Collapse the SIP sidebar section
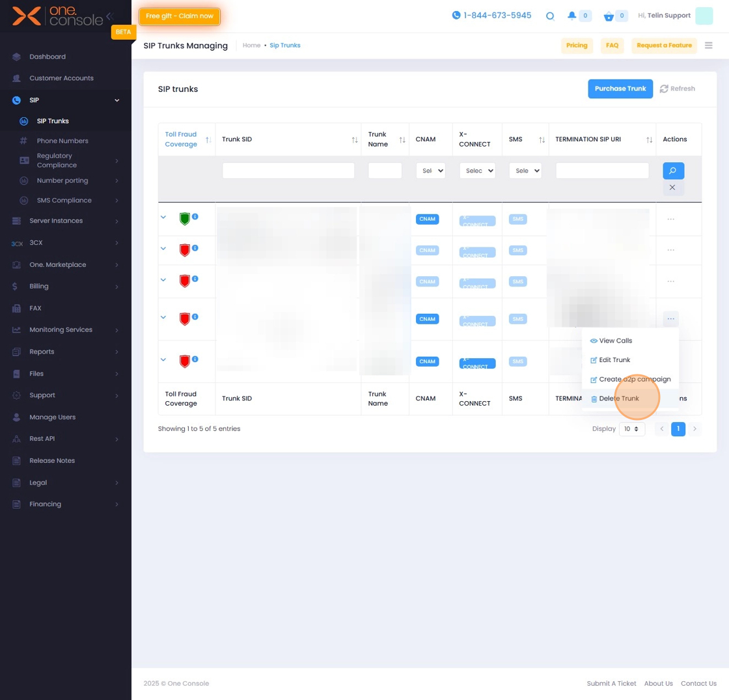This screenshot has width=729, height=700. pyautogui.click(x=117, y=100)
